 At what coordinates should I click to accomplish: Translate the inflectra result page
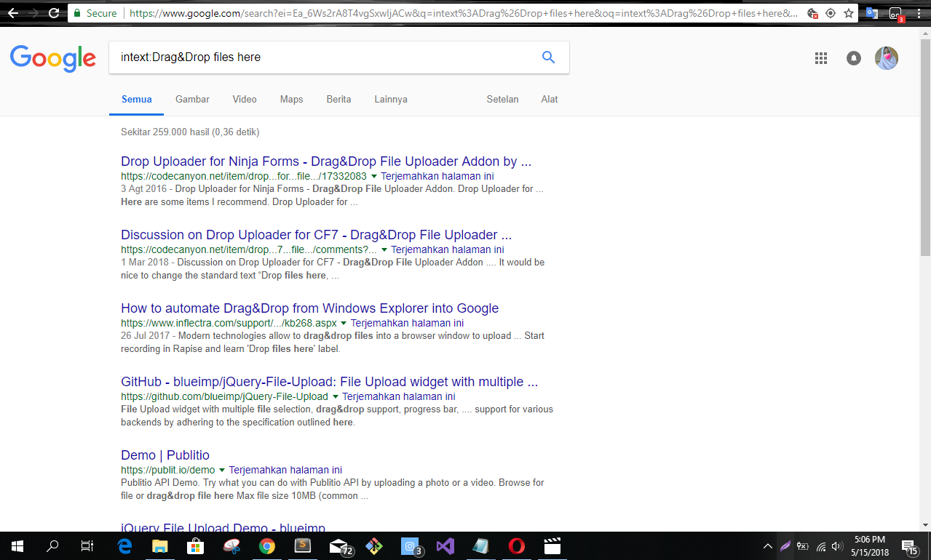coord(407,324)
